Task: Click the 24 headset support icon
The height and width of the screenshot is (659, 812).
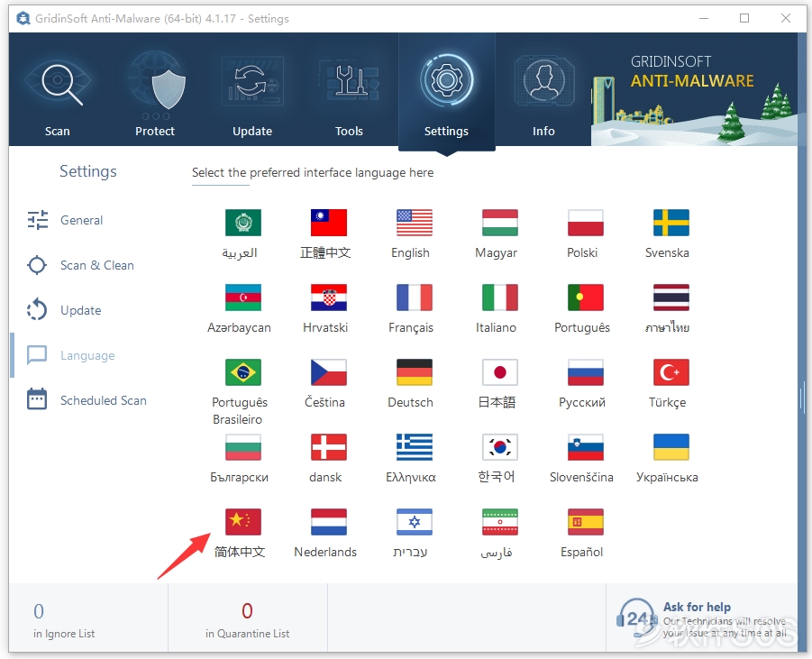Action: pos(637,618)
